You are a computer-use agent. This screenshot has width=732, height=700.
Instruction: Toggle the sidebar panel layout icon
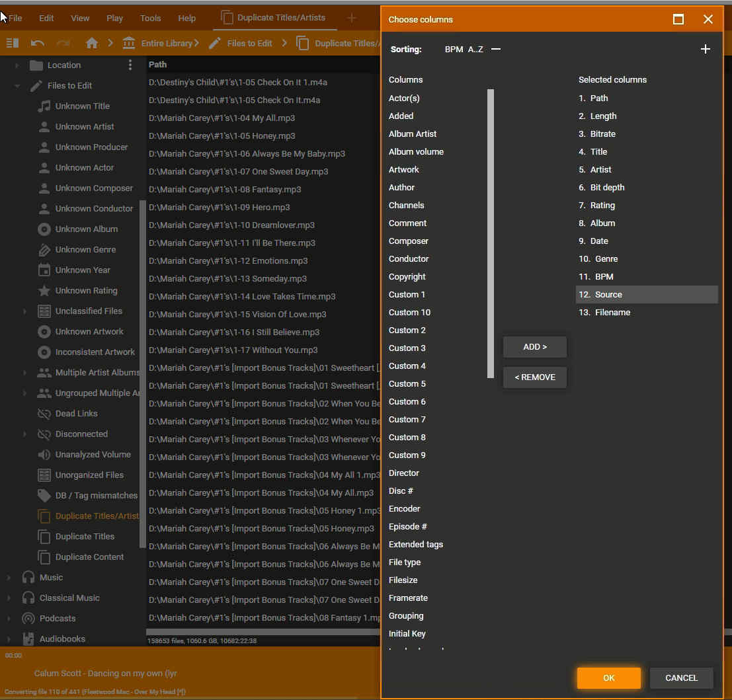[x=12, y=43]
